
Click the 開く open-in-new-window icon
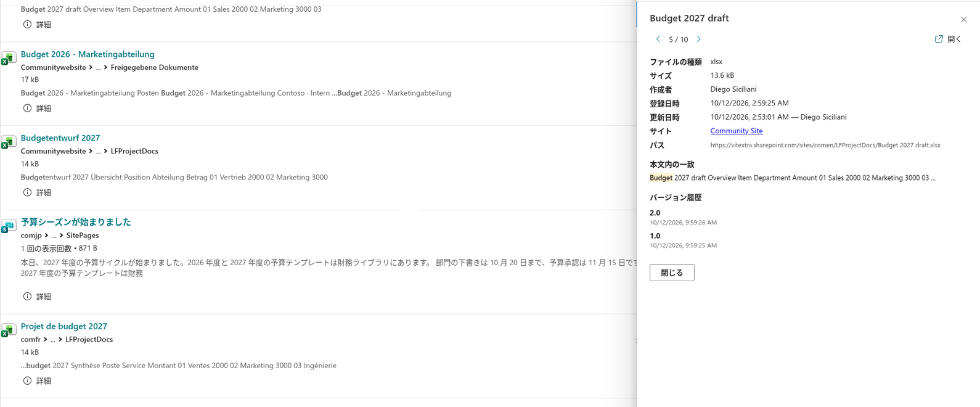coord(939,39)
